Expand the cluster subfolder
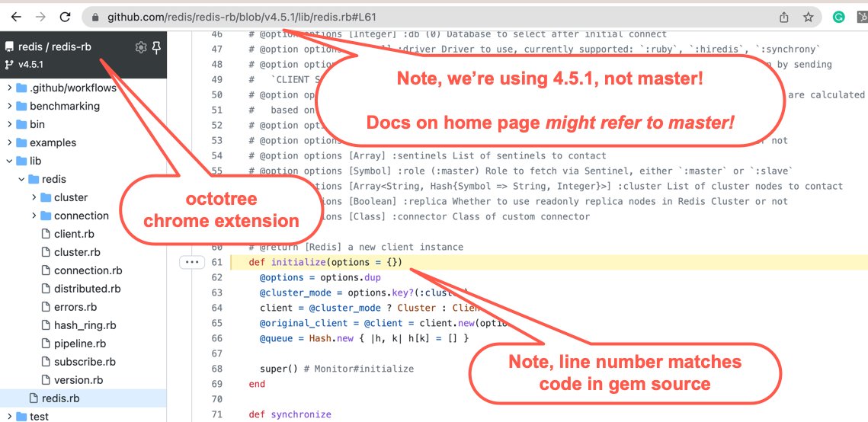Image resolution: width=868 pixels, height=422 pixels. [34, 197]
